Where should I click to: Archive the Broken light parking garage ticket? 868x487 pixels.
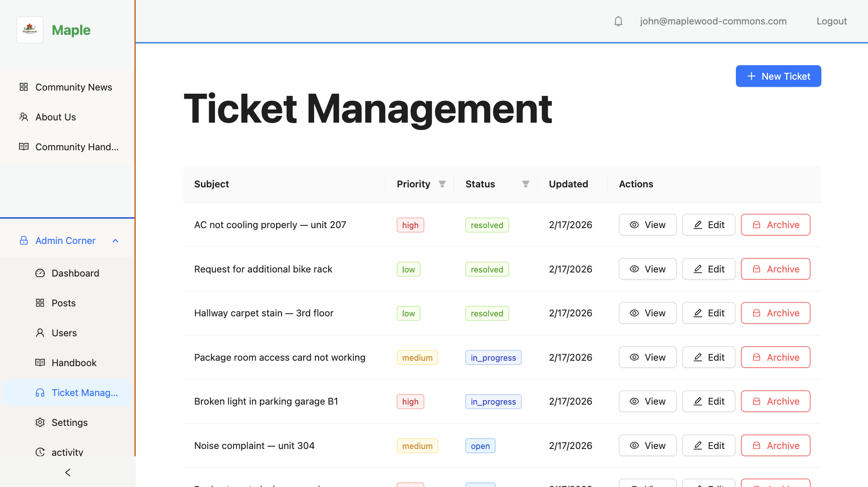[775, 401]
